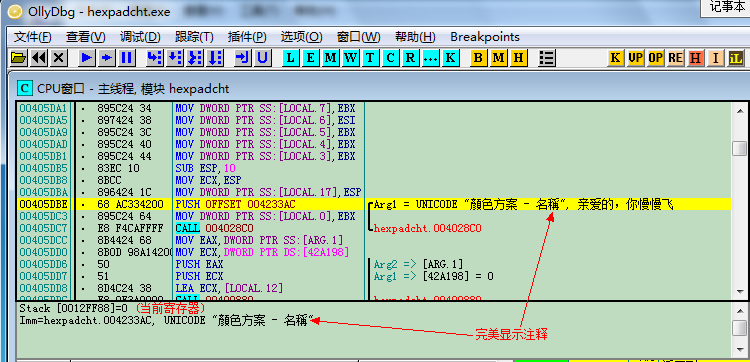Open Breakpoints yellow B button
This screenshot has width=750, height=362.
click(478, 58)
